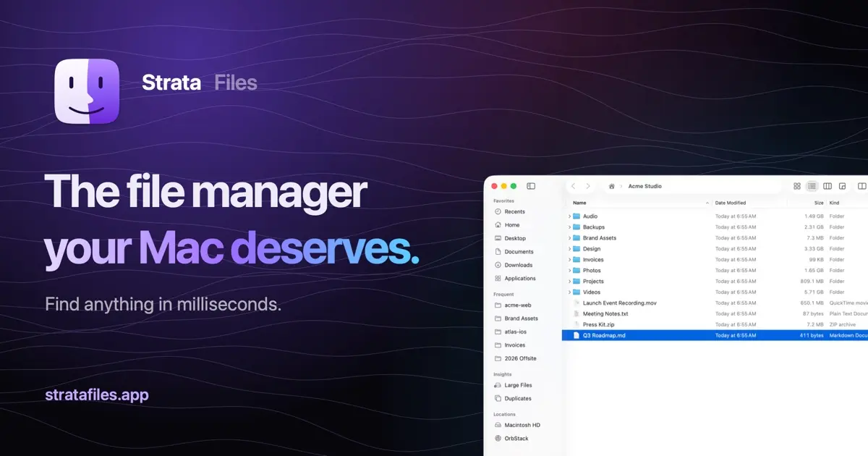
Task: Open atlas-ios under Frequent
Action: click(x=510, y=332)
